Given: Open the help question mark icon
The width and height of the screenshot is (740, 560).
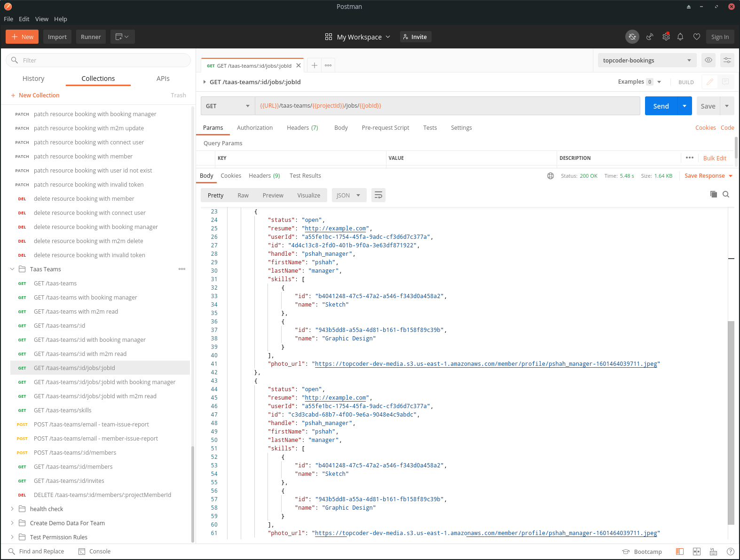Looking at the screenshot, I should (730, 552).
